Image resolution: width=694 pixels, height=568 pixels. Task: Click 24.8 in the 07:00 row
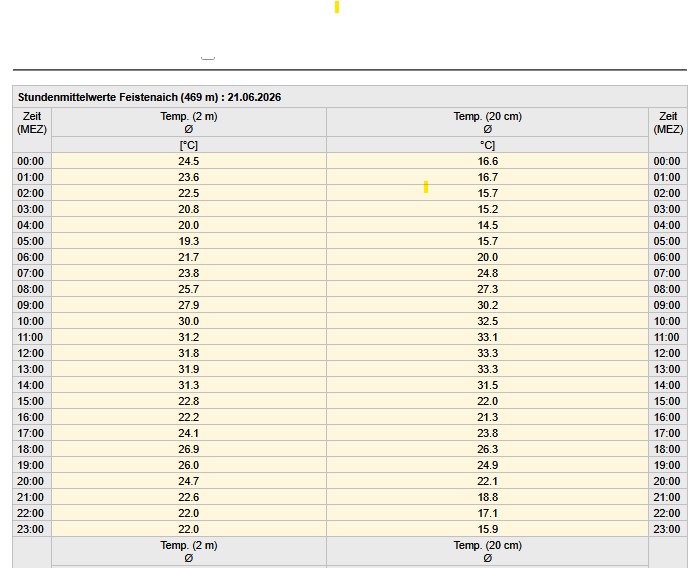coord(487,273)
